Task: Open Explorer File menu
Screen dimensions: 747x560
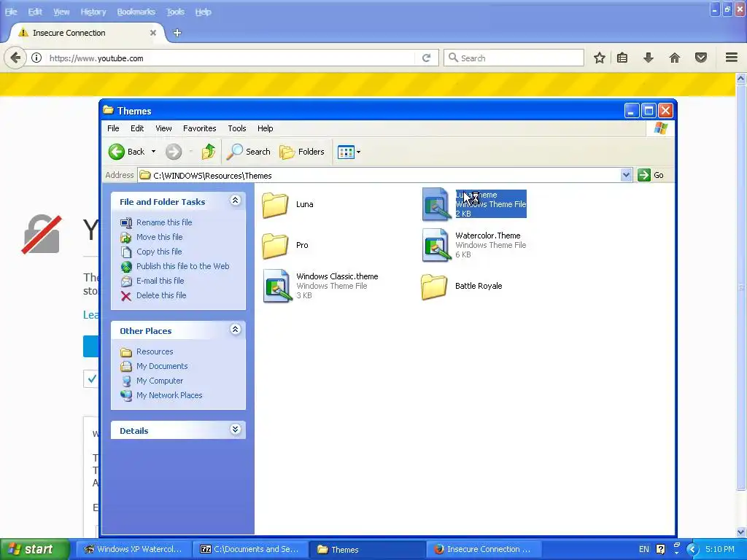Action: 113,128
